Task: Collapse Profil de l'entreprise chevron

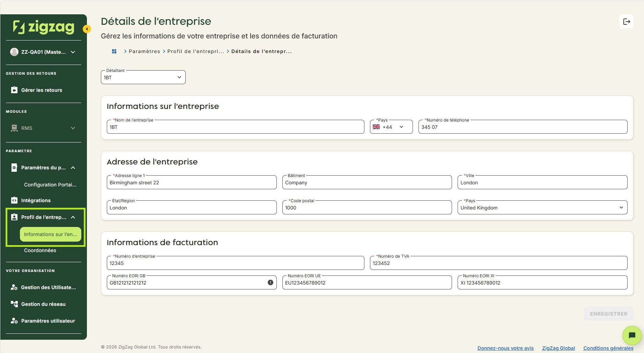Action: (73, 217)
